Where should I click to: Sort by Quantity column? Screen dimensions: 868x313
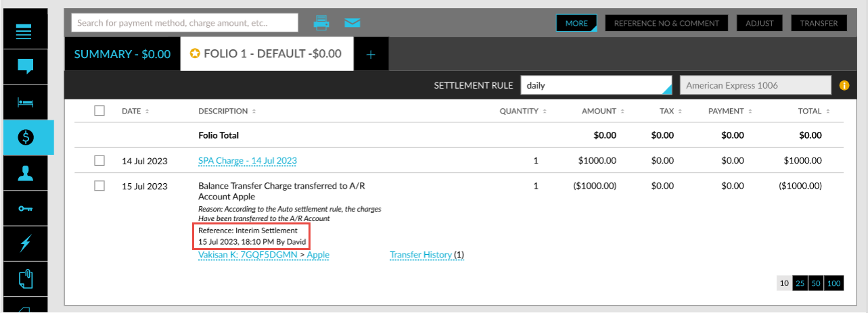tap(523, 111)
